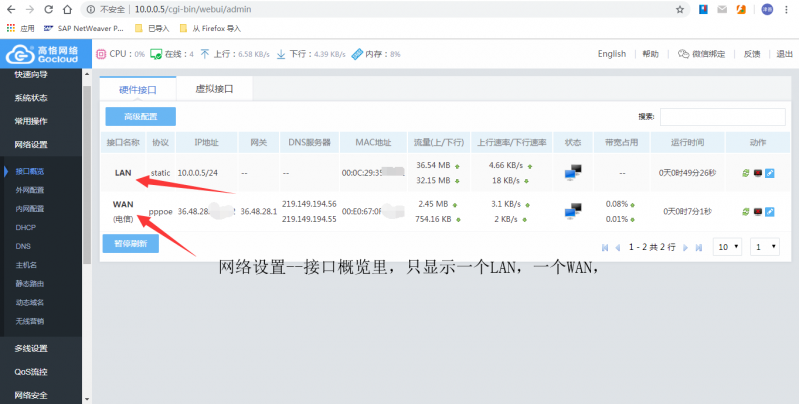
Task: Click the refresh icon in LAN row
Action: tap(745, 173)
